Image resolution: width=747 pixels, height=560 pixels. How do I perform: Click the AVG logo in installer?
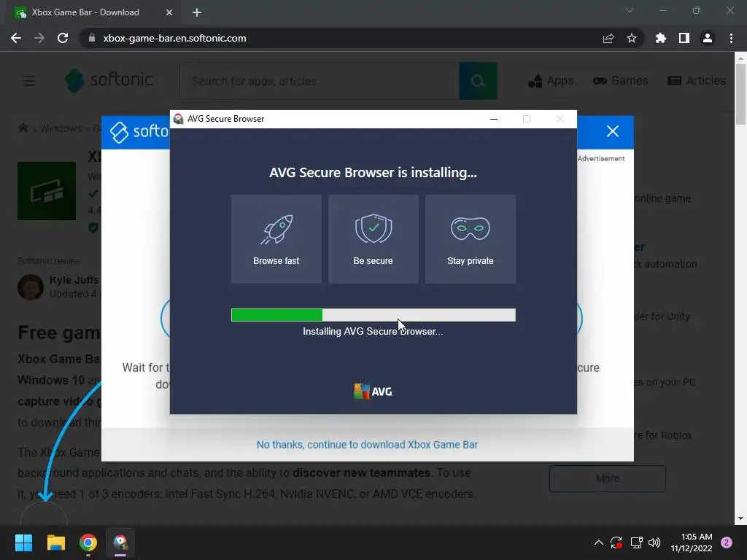point(373,392)
